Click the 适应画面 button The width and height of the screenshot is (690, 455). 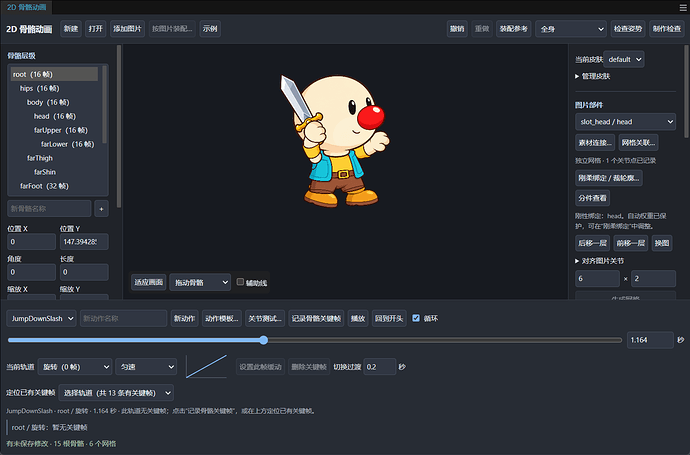(149, 282)
